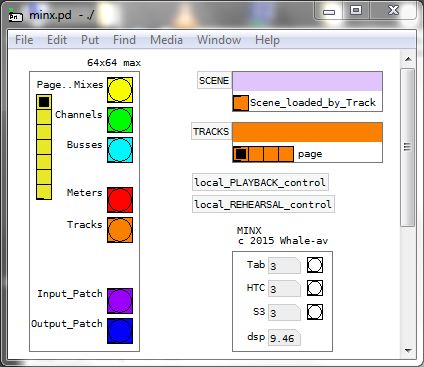Click the scrollbar down arrow
The height and width of the screenshot is (367, 424).
(x=408, y=351)
